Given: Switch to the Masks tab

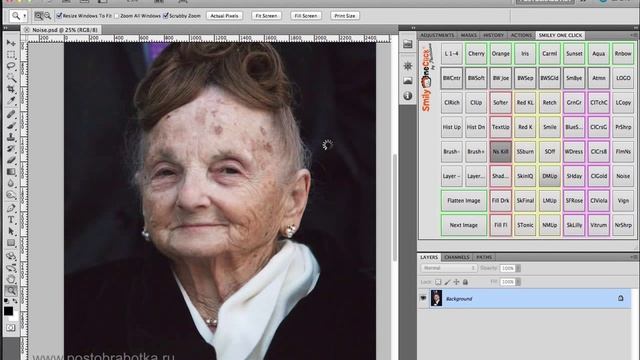Looking at the screenshot, I should (469, 36).
